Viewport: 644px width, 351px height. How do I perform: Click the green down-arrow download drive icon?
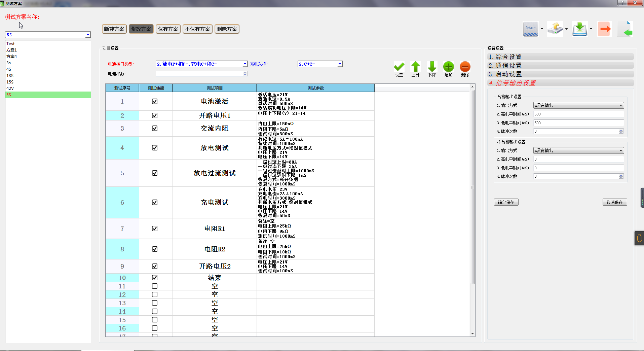pyautogui.click(x=579, y=29)
